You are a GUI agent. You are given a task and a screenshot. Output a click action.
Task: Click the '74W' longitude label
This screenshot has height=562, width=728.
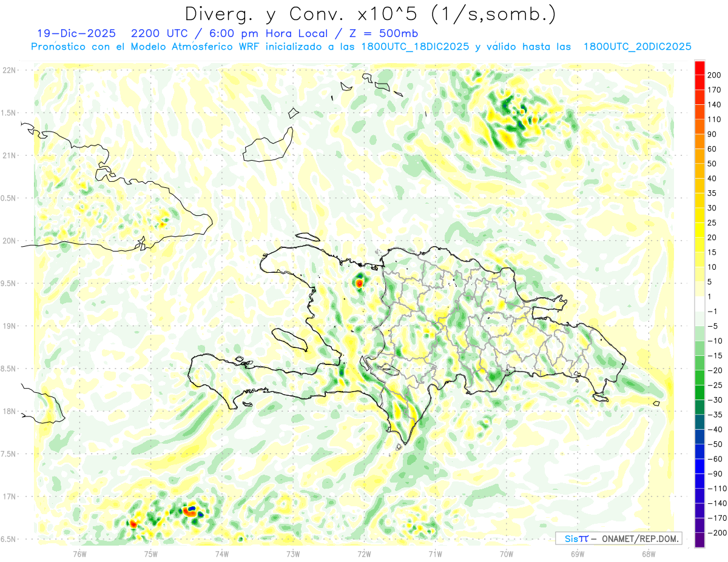pyautogui.click(x=222, y=554)
